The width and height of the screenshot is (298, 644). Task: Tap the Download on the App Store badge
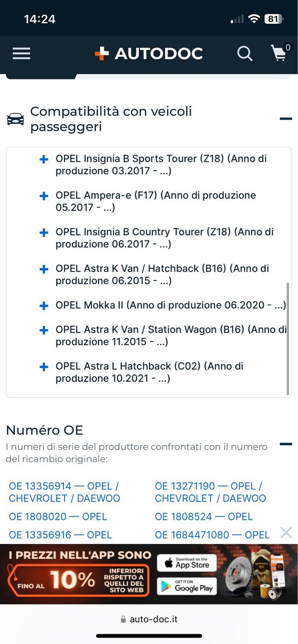[186, 564]
